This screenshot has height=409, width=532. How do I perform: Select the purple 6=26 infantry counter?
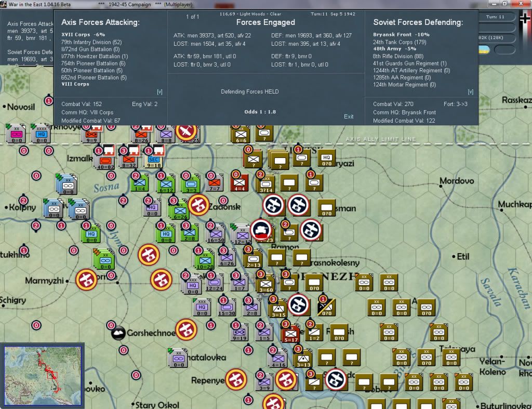[x=227, y=259]
